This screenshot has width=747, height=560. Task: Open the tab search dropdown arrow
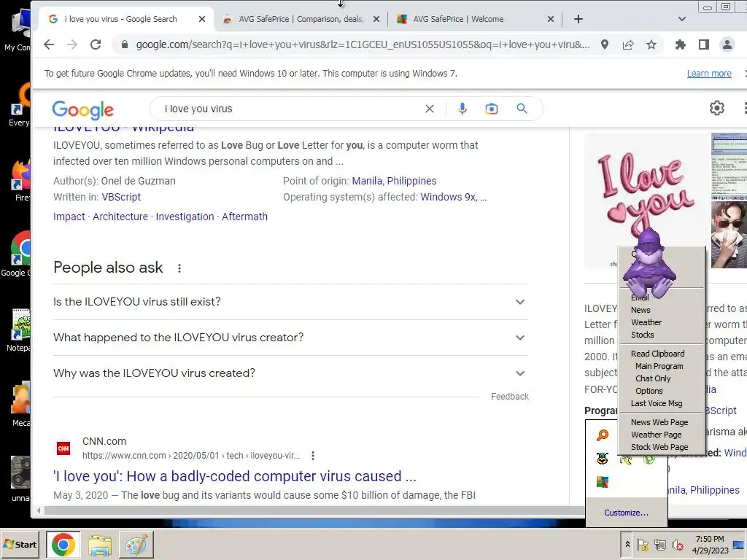tap(682, 19)
